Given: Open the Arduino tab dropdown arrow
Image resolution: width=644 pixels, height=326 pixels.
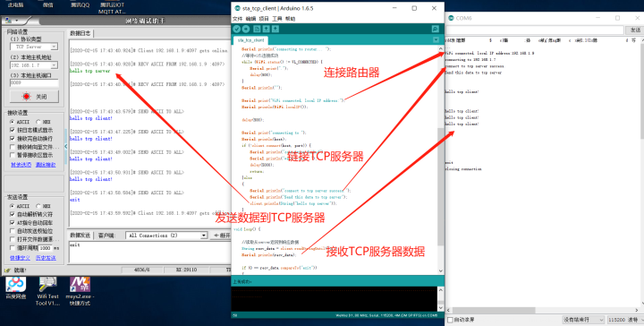Looking at the screenshot, I should click(436, 40).
